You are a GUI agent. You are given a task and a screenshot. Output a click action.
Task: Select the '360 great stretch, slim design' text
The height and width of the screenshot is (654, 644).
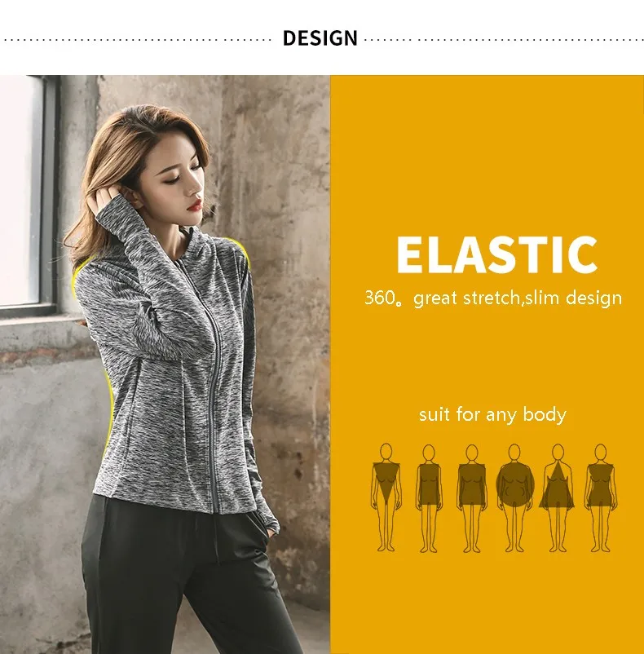click(x=493, y=298)
